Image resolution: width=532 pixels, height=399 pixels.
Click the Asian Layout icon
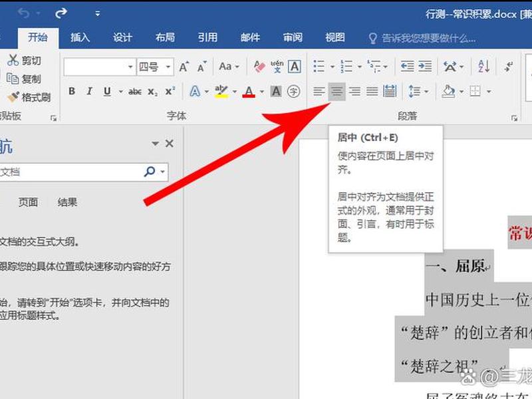[450, 66]
